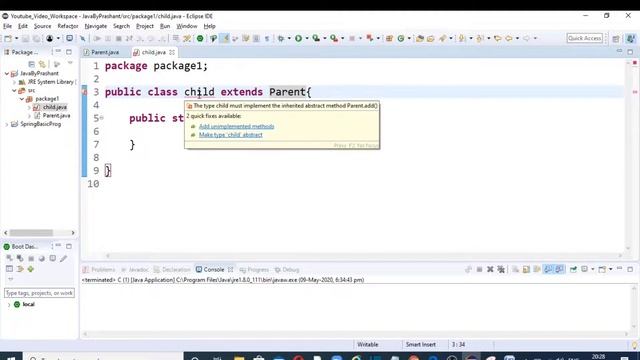Expand the JRE System Library node
This screenshot has width=640, height=360.
click(14, 82)
